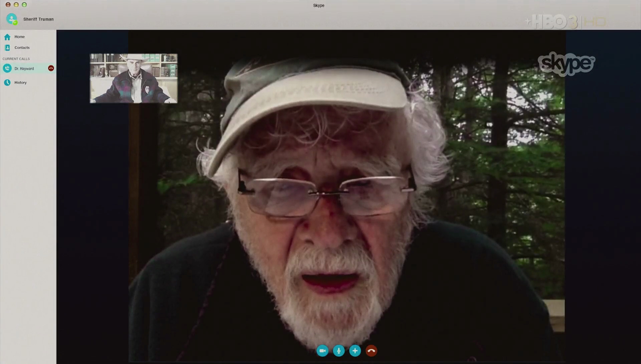
Task: Click the Sheriff Truman profile name
Action: pyautogui.click(x=38, y=19)
